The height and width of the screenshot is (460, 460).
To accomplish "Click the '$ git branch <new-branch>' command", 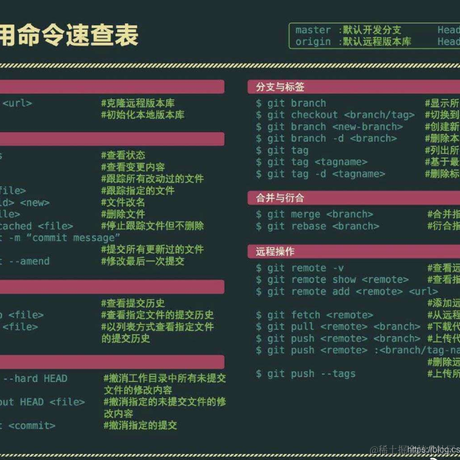I will pos(329,127).
